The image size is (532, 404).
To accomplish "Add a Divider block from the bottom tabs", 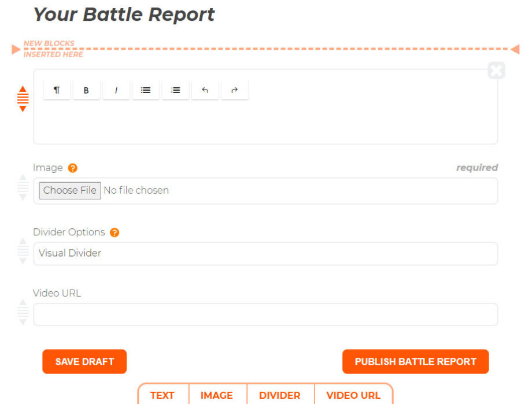I will click(279, 395).
